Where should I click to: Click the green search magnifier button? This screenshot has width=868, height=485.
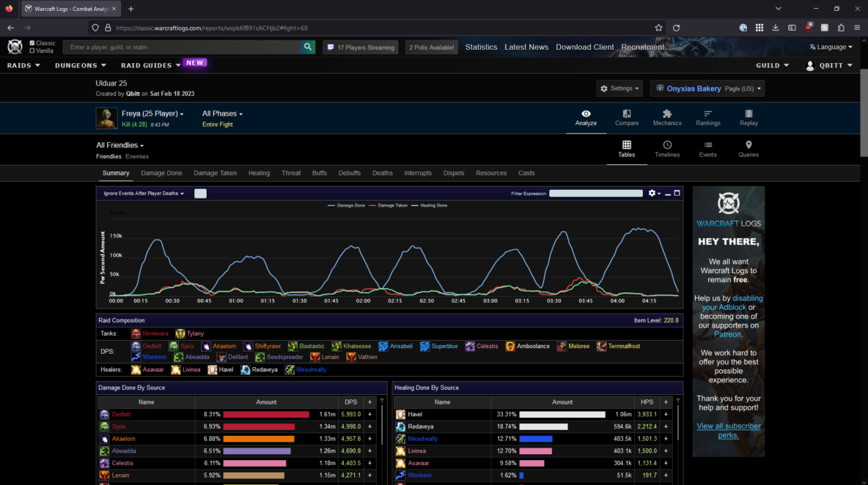click(x=308, y=47)
